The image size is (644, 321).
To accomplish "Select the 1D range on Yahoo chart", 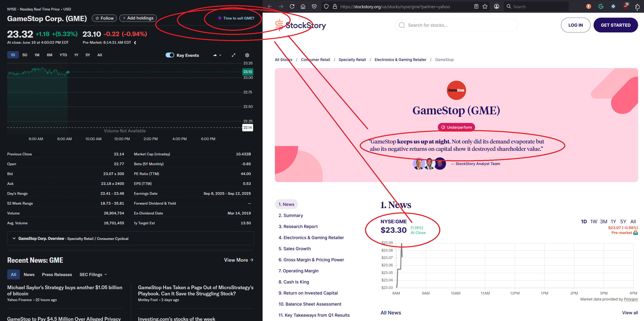I will [x=13, y=55].
